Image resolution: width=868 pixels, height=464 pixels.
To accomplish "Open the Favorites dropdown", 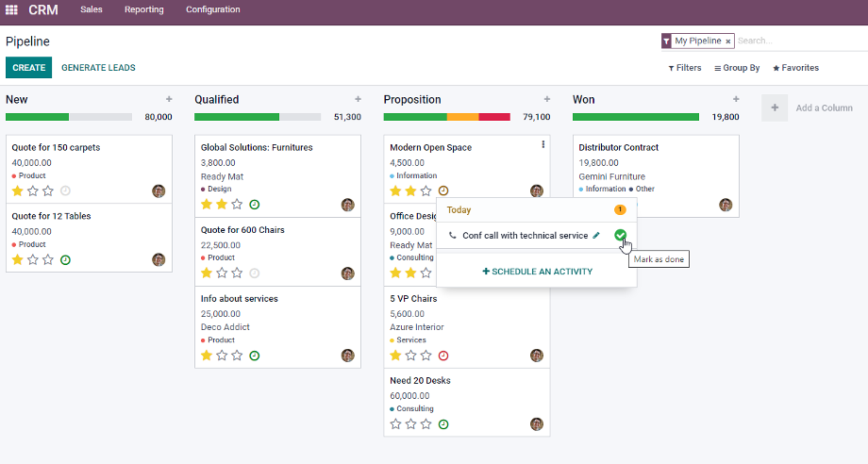I will [795, 68].
